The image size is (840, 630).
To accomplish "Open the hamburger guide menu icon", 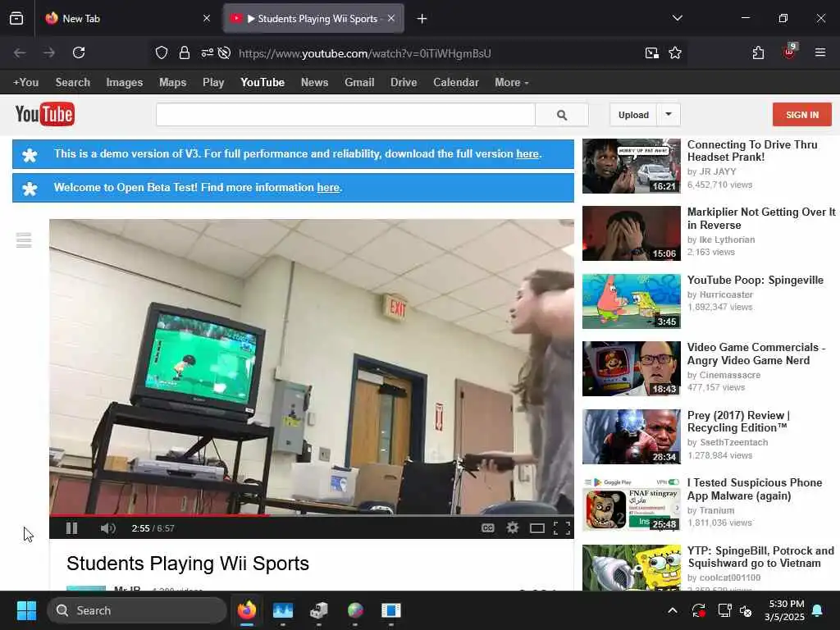I will pyautogui.click(x=24, y=240).
